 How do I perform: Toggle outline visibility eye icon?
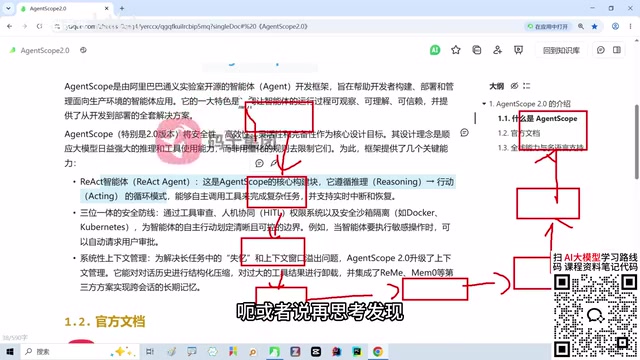pyautogui.click(x=514, y=86)
